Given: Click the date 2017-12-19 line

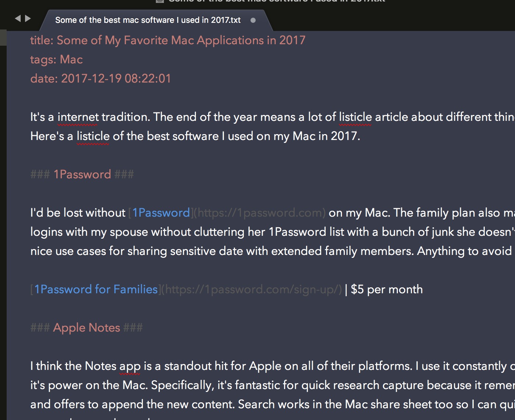Looking at the screenshot, I should tap(101, 78).
